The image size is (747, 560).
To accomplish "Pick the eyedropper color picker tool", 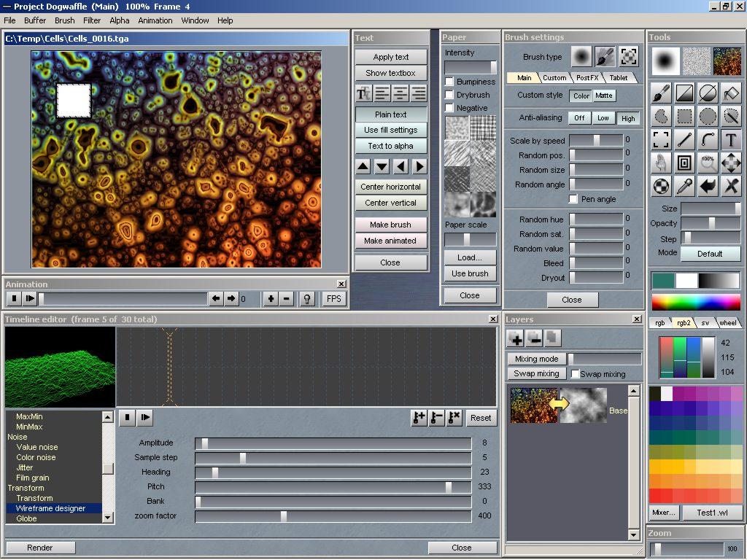I will 684,186.
